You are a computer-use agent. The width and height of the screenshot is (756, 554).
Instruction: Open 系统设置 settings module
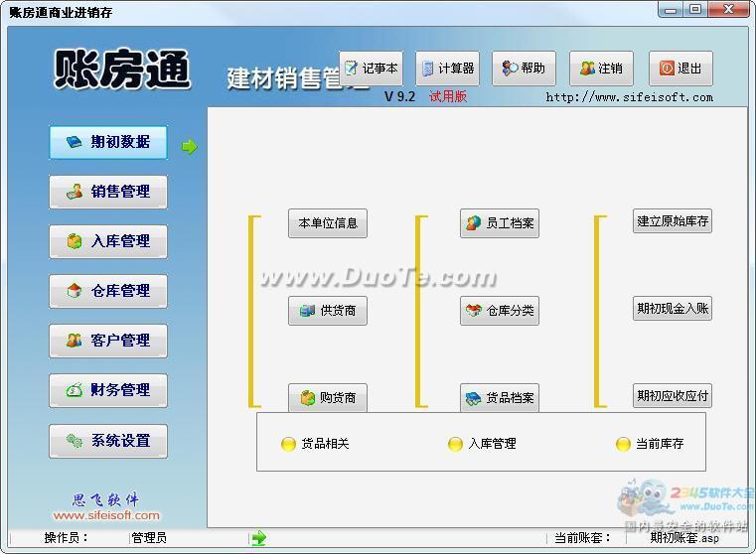[108, 441]
